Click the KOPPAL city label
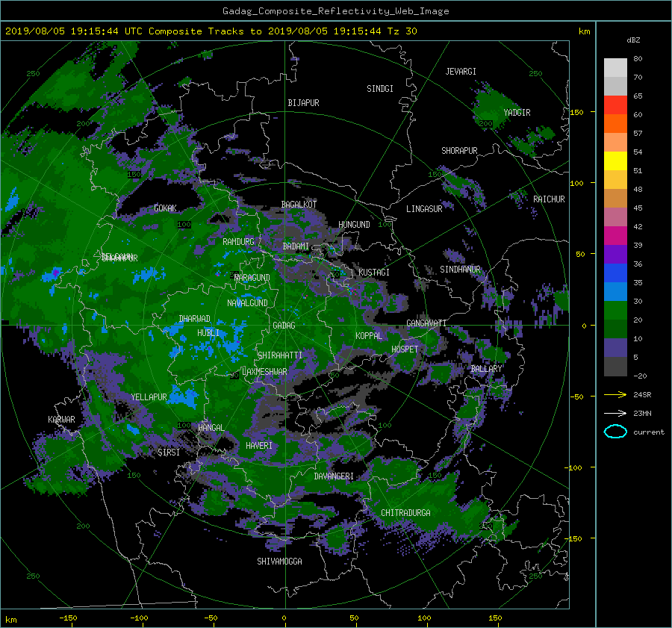 click(369, 336)
